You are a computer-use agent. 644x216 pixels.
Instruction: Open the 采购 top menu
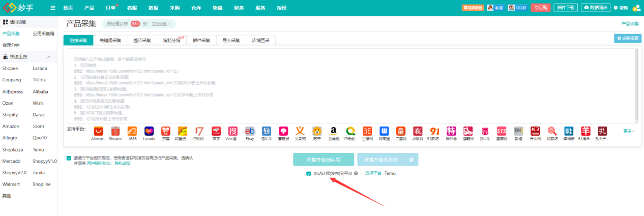[174, 8]
